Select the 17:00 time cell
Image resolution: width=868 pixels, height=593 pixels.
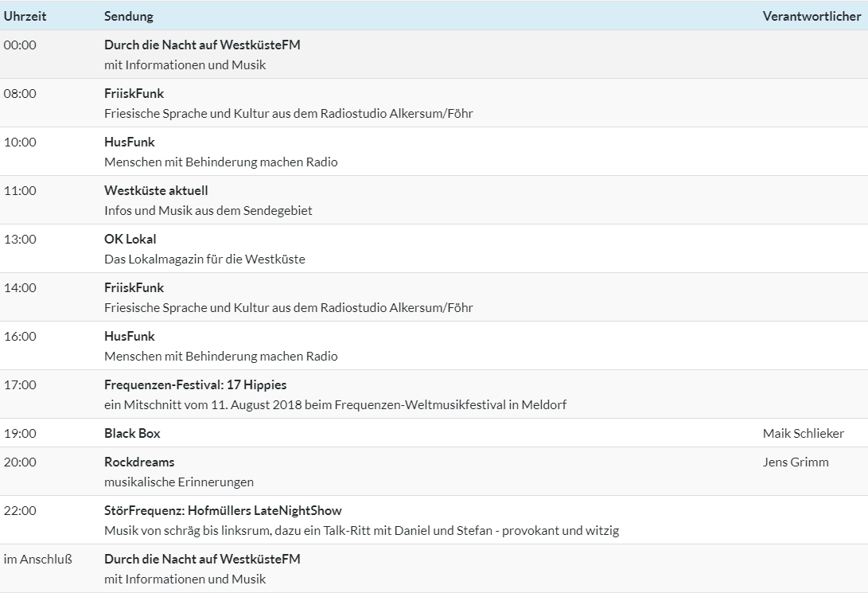coord(20,384)
